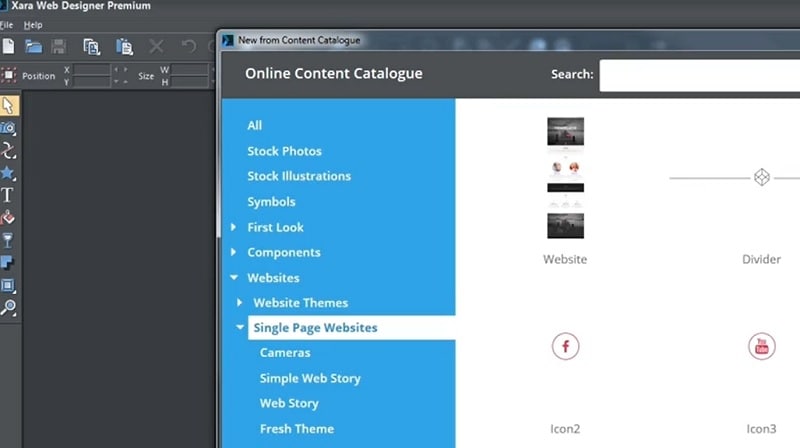The height and width of the screenshot is (448, 800).
Task: Select First Look category label
Action: (276, 227)
